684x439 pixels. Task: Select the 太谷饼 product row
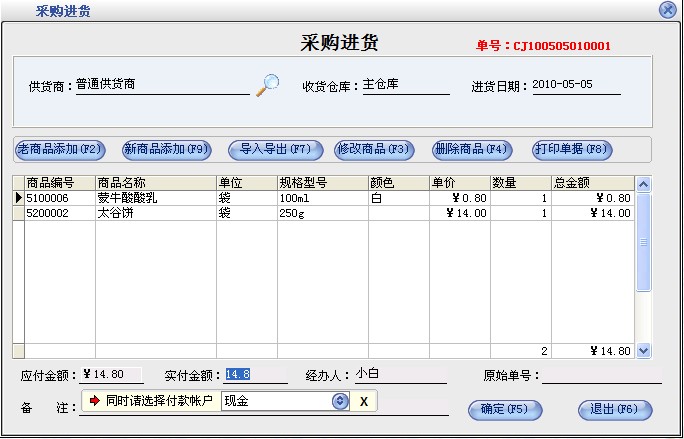[x=155, y=213]
